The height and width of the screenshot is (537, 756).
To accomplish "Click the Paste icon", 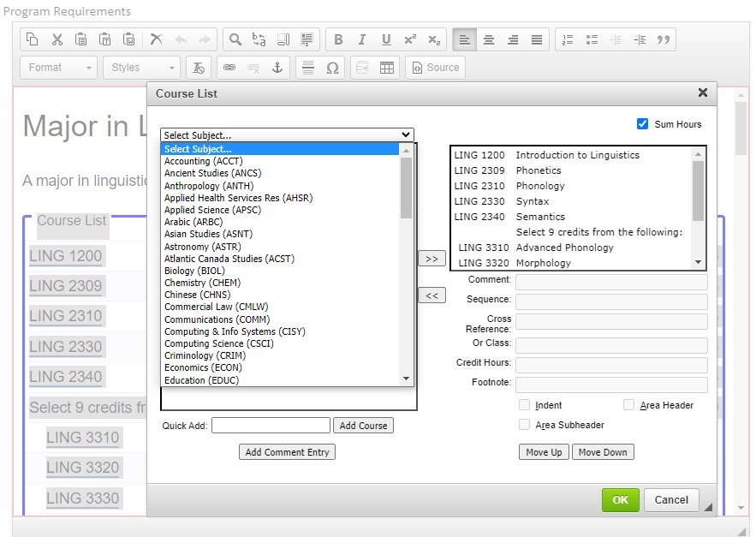I will [x=81, y=39].
